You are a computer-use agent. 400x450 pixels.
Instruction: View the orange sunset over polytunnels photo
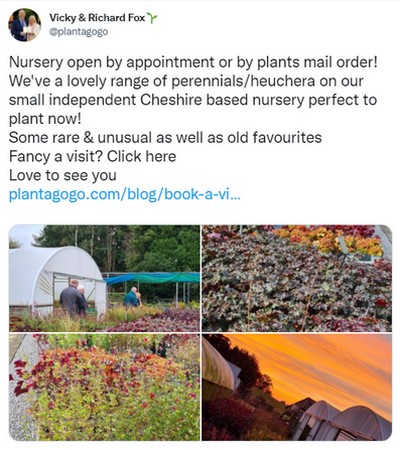297,387
